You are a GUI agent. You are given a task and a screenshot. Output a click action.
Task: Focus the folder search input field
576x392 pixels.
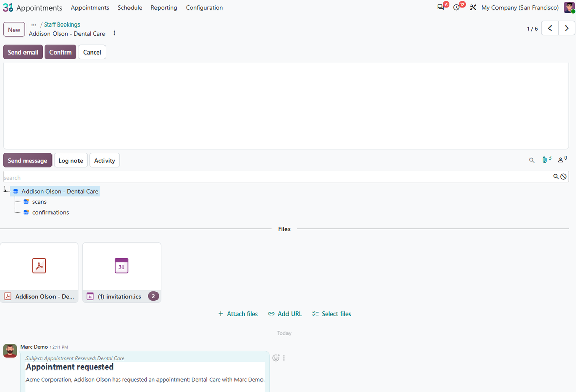point(277,177)
